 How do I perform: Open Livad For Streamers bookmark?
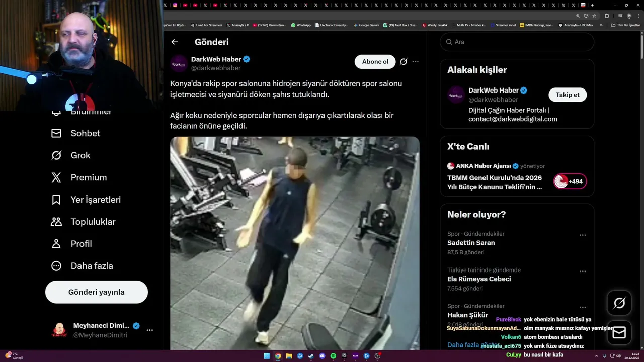coord(206,25)
